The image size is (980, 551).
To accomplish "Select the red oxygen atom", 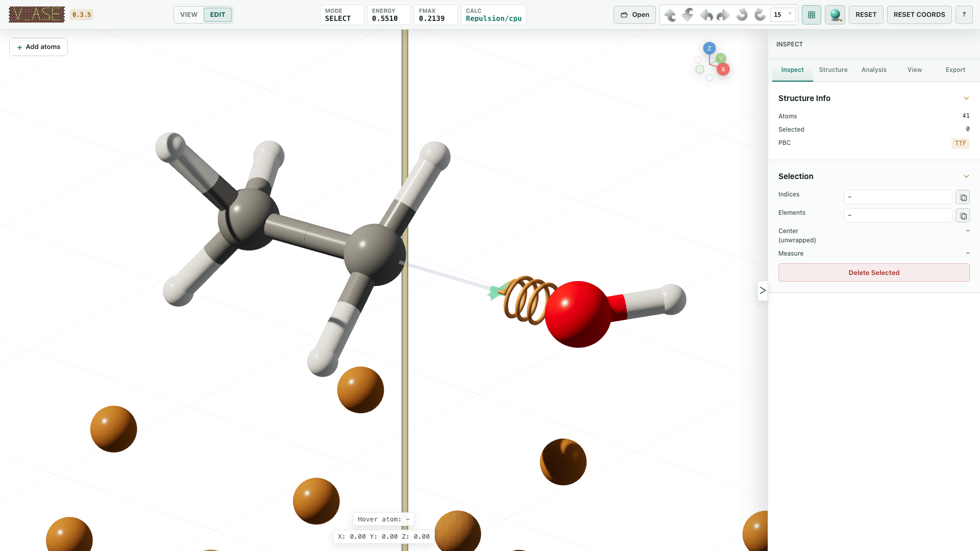I will click(x=577, y=314).
